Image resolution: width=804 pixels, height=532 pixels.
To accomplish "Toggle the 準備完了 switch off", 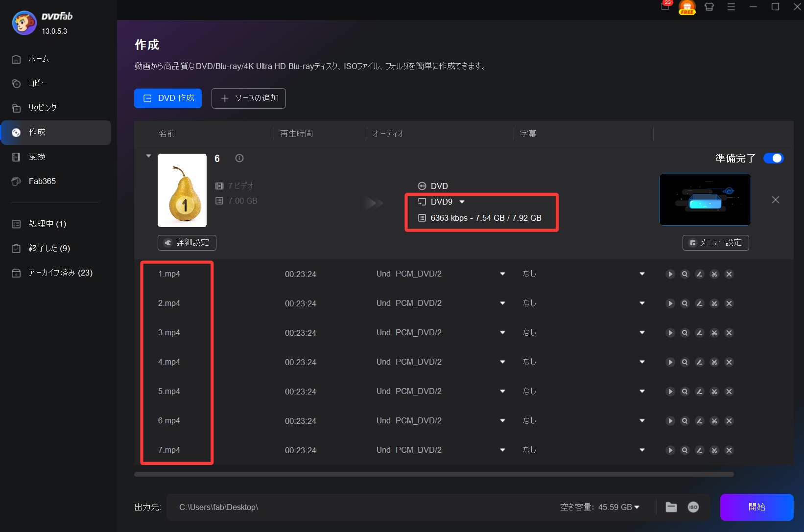I will (x=773, y=158).
